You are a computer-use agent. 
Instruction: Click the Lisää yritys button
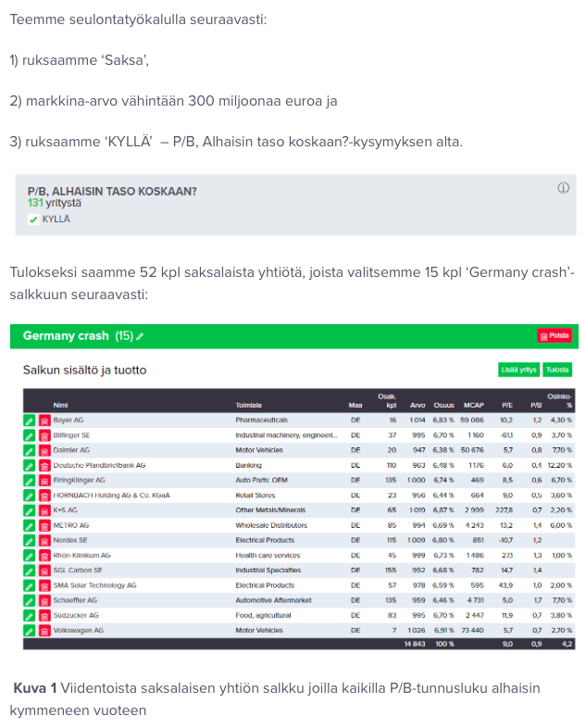518,370
